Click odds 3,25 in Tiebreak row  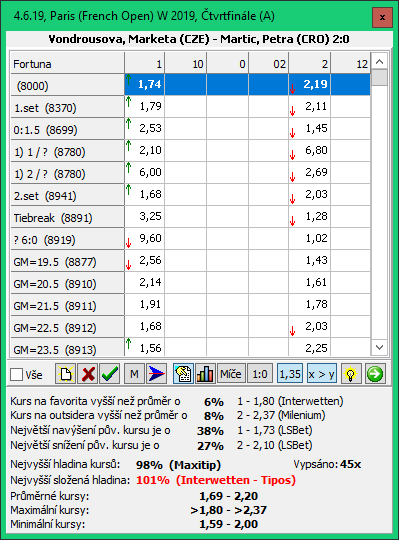pyautogui.click(x=145, y=217)
